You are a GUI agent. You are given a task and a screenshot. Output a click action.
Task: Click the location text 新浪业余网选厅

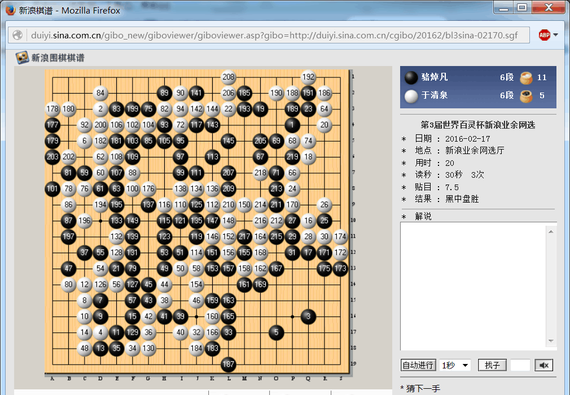tap(474, 150)
